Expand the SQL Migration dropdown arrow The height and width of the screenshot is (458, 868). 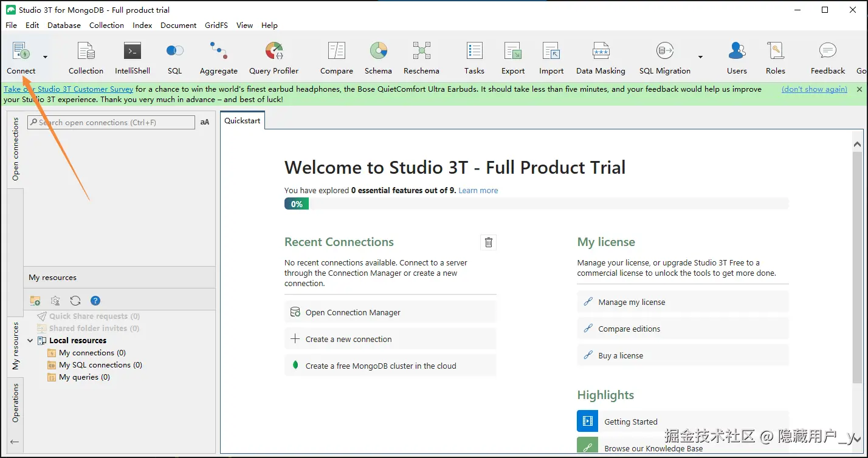(700, 57)
